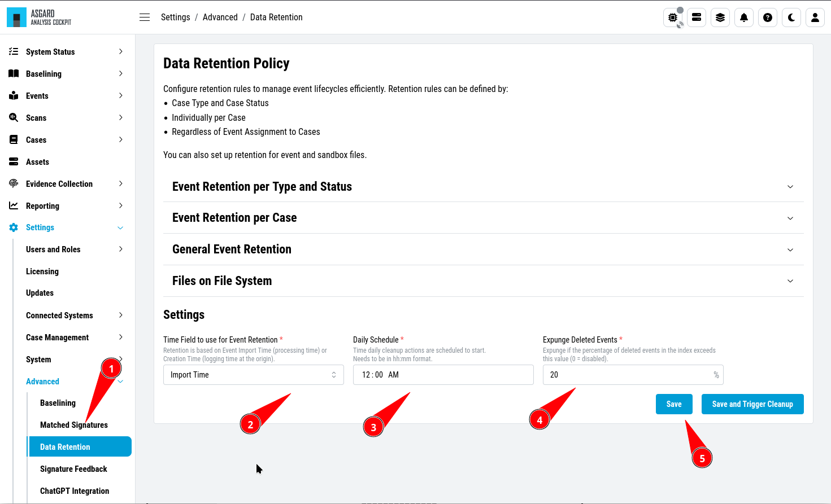
Task: Open the user profile icon
Action: pos(815,17)
